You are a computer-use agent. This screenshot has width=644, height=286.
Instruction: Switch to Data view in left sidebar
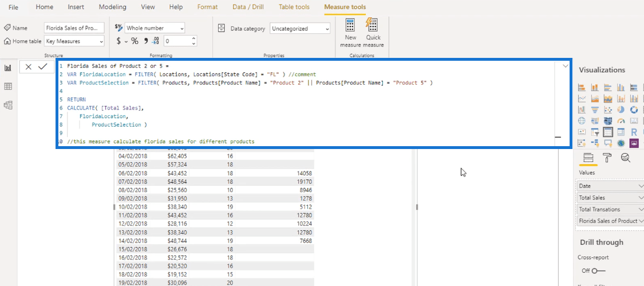click(x=8, y=87)
